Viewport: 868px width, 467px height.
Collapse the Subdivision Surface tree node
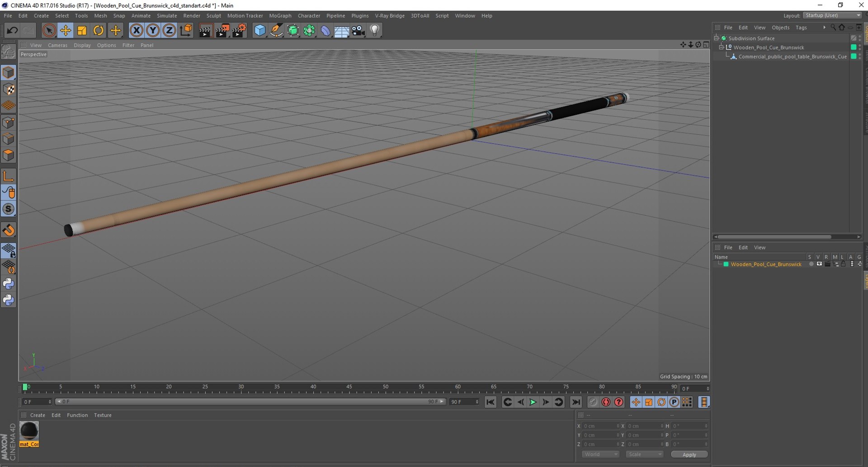[717, 38]
